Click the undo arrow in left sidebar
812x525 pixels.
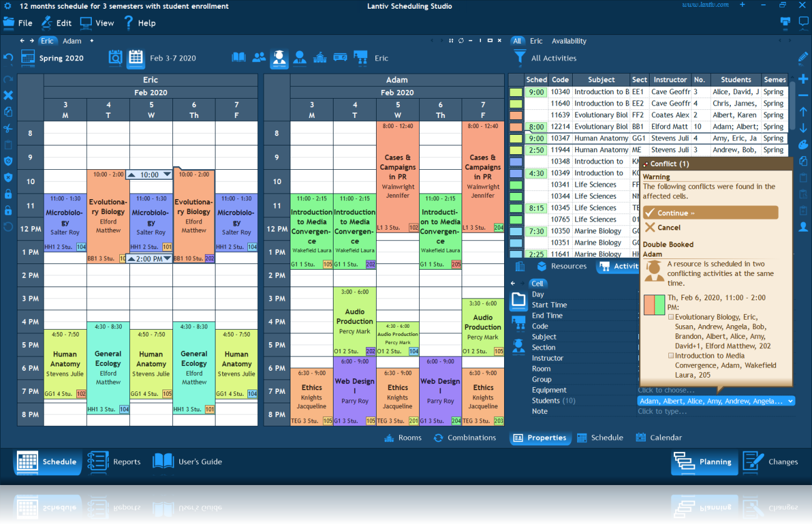click(x=8, y=58)
